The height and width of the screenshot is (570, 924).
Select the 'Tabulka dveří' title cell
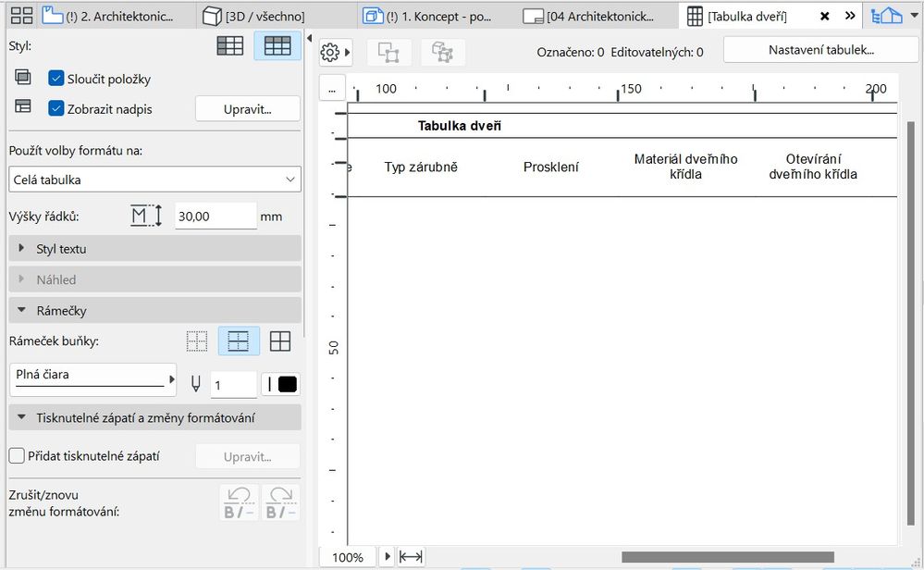coord(460,126)
